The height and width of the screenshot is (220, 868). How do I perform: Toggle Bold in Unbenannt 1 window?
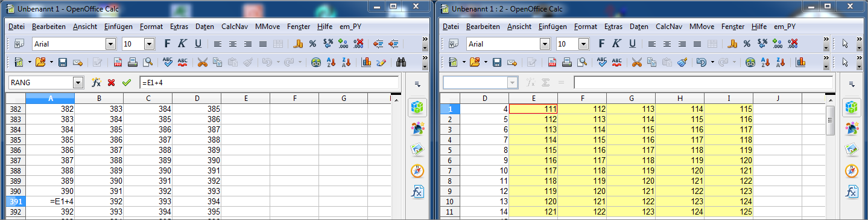click(168, 44)
